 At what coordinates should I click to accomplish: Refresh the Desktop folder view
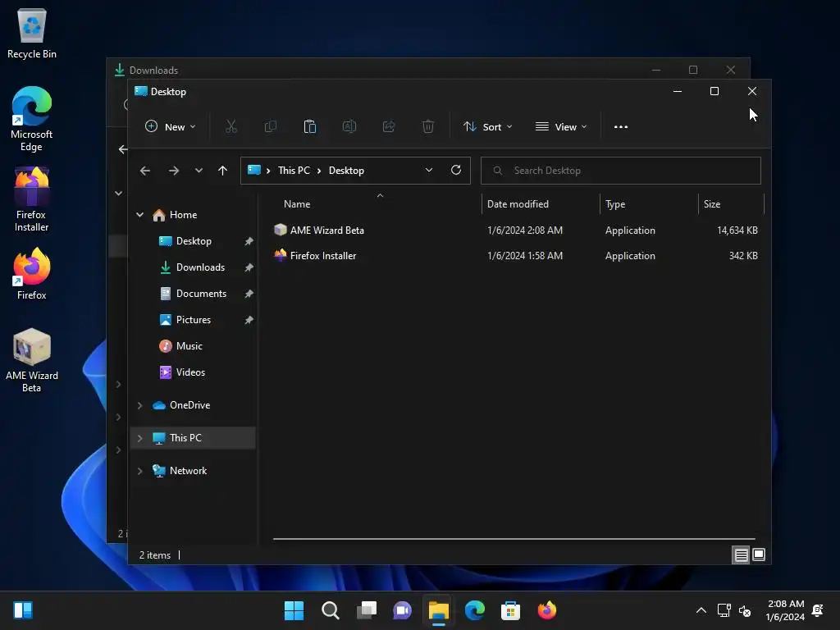click(456, 170)
